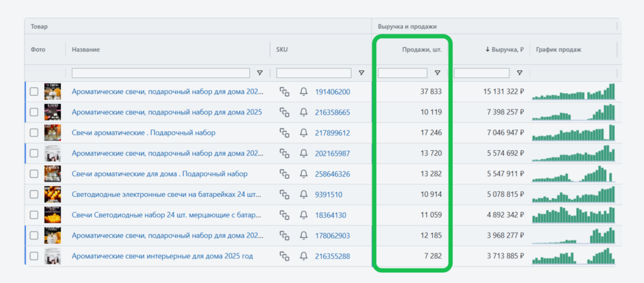Click bell icon for SKU 216358665
644x283 pixels.
pos(304,113)
